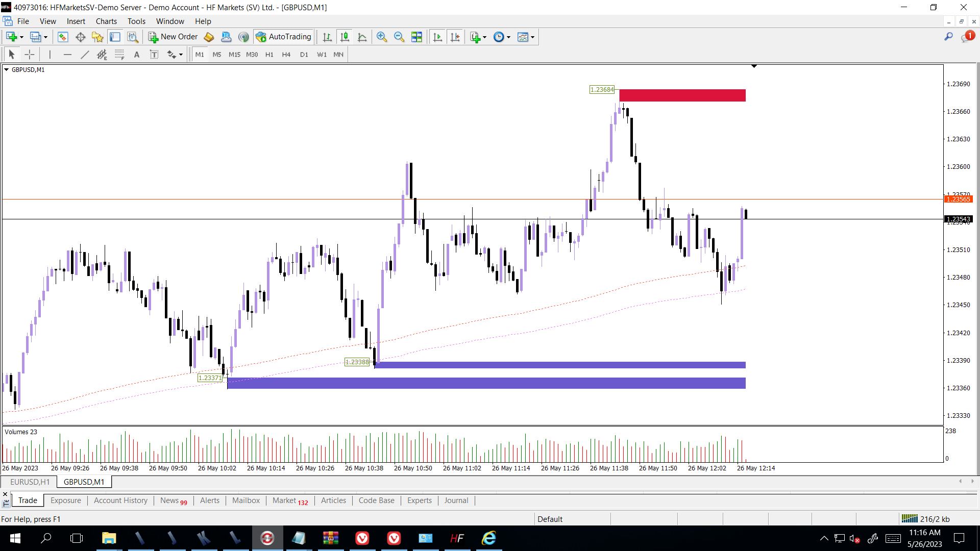
Task: Switch chart to candlestick display
Action: 344,37
